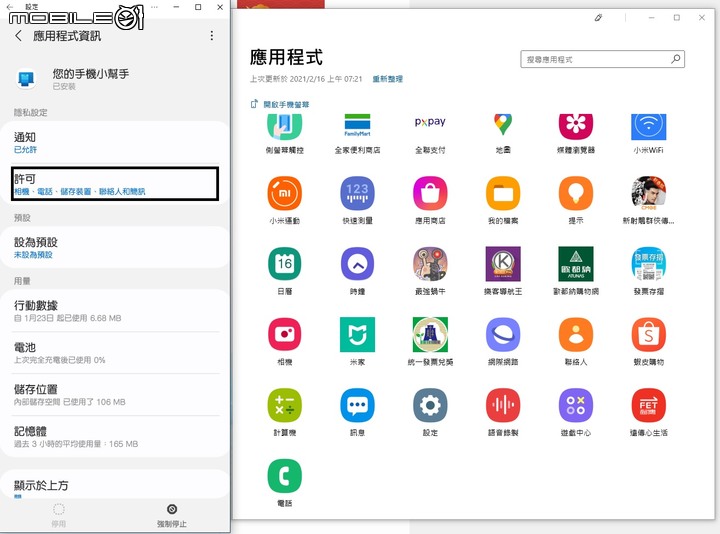Image resolution: width=720 pixels, height=534 pixels.
Task: Open 記憶體 memory usage
Action: tap(115, 437)
